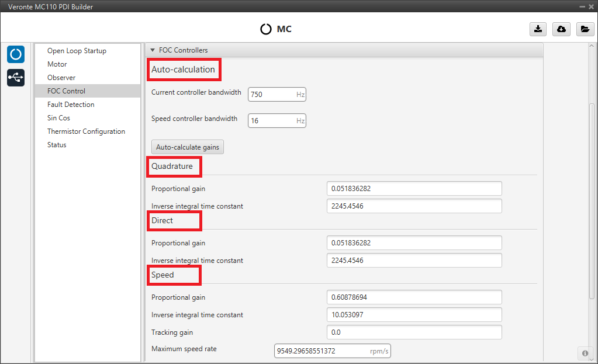Click the Maximum speed rate field
The image size is (598, 364).
[x=322, y=351]
